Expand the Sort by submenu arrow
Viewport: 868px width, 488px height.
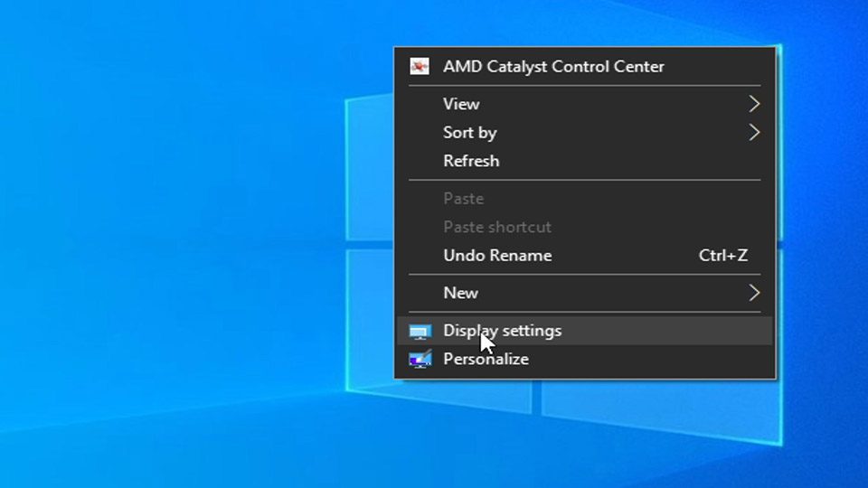754,133
